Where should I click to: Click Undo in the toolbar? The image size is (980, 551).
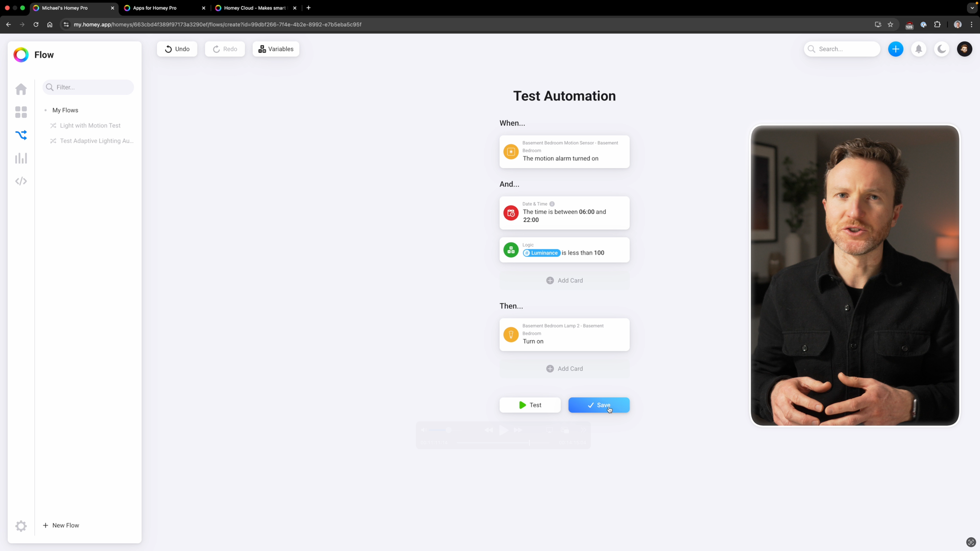coord(177,49)
